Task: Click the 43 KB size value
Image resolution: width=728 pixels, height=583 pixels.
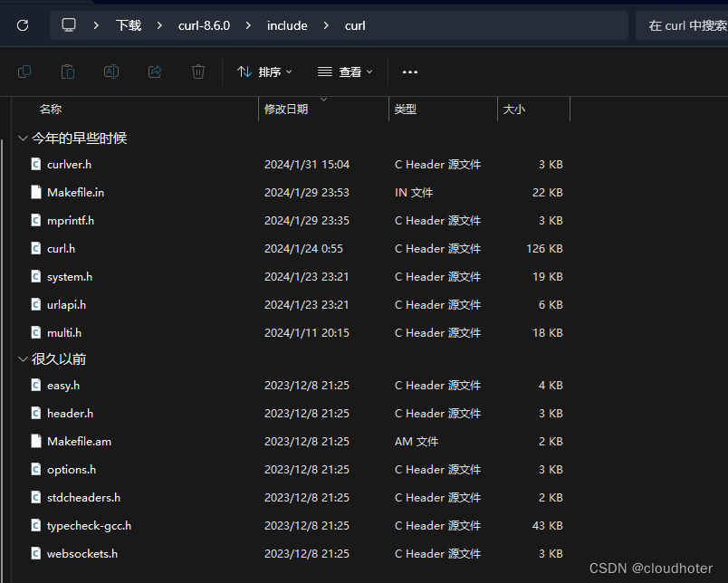Action: tap(548, 525)
